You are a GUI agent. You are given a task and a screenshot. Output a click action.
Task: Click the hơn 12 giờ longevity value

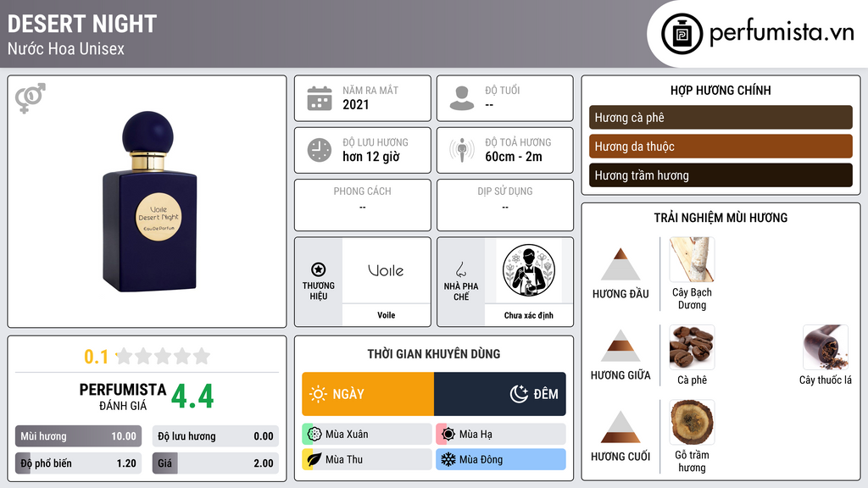(x=371, y=157)
